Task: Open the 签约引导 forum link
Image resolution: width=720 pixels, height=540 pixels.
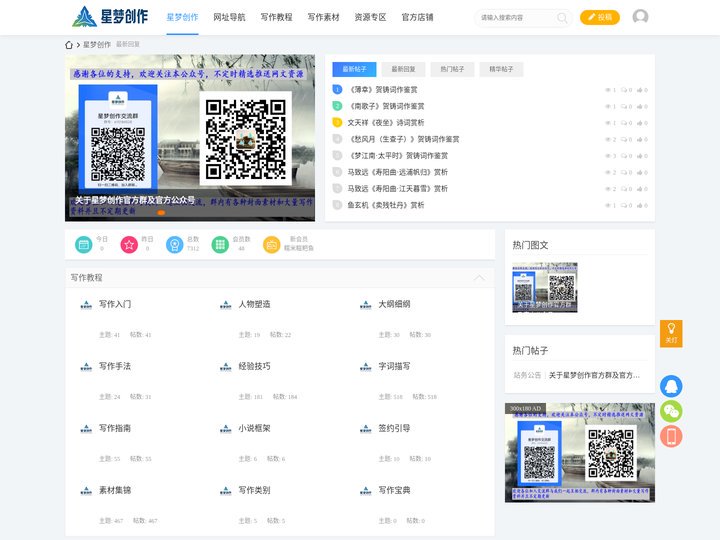Action: pos(394,428)
